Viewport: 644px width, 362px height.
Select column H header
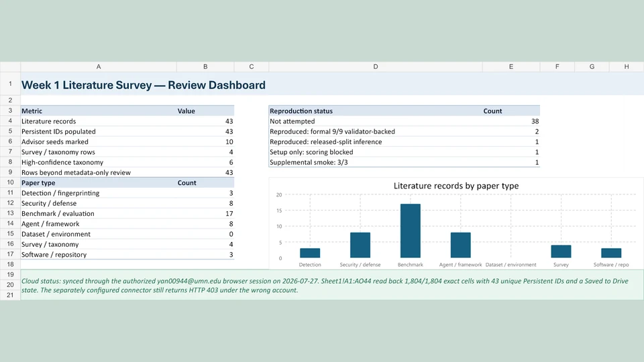(627, 66)
